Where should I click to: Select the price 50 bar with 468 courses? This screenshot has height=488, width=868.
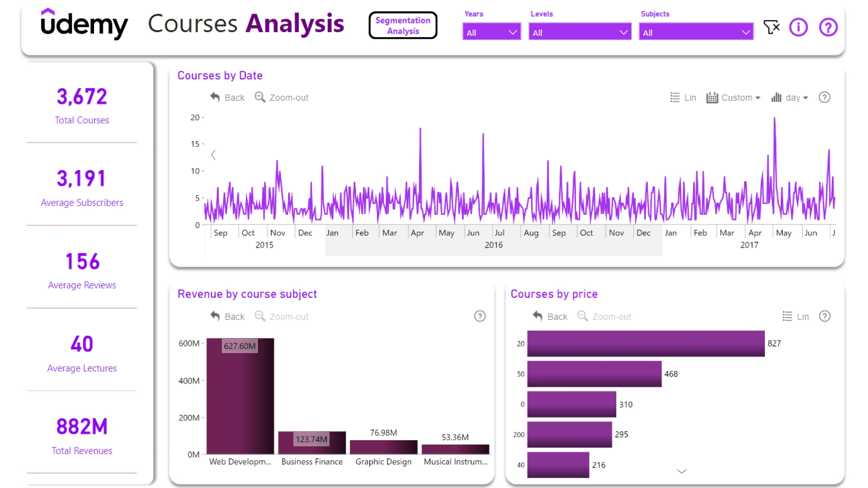click(x=594, y=374)
